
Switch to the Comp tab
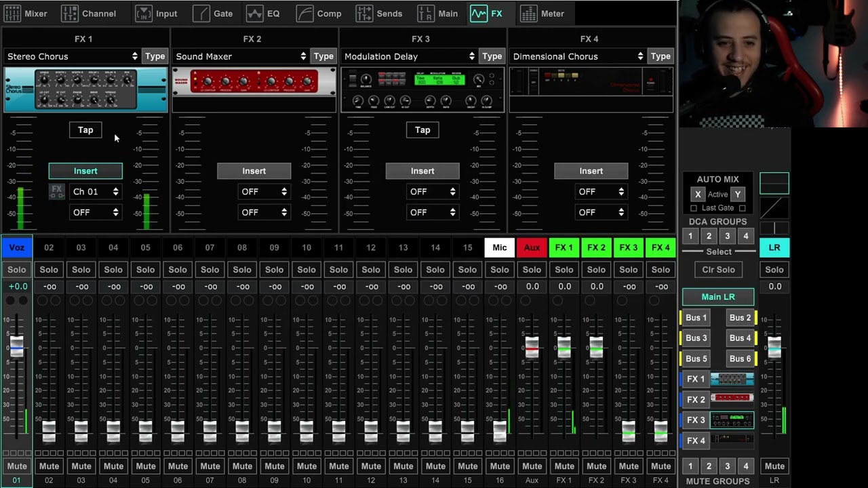point(319,14)
